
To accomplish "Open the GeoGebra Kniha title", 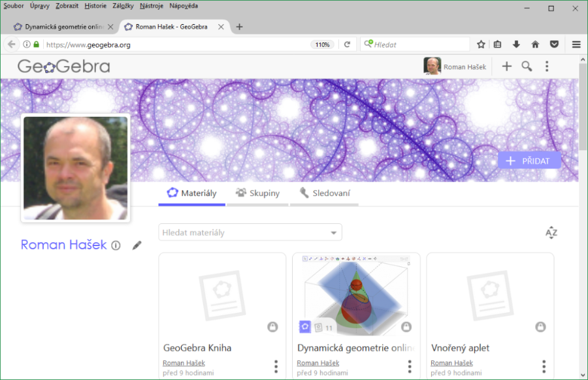I will point(197,348).
